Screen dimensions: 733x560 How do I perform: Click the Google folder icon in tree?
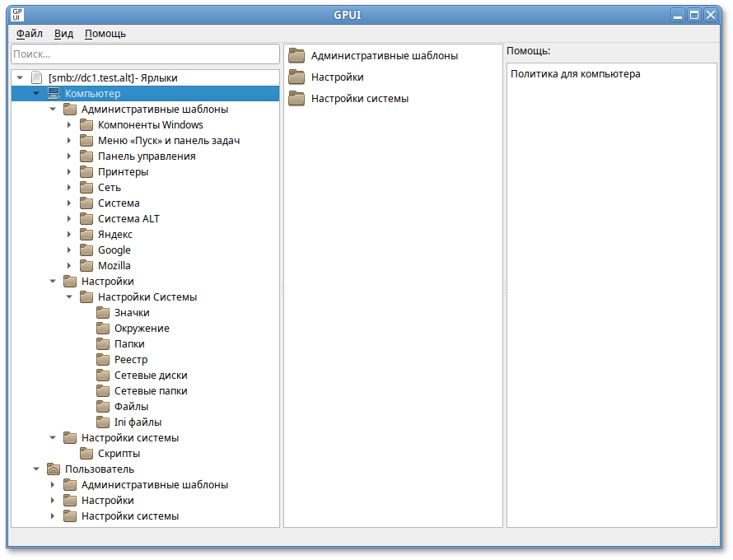coord(86,250)
